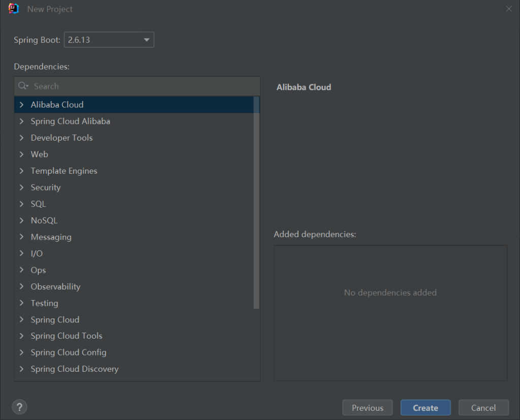
Task: Expand the NoSQL category chevron
Action: point(21,220)
